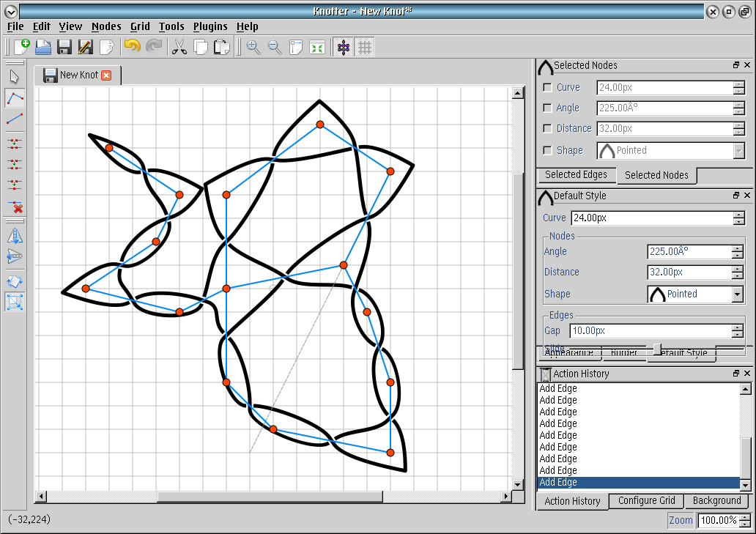Viewport: 756px width, 534px height.
Task: Click the Zoom In magnifier icon
Action: coord(253,47)
